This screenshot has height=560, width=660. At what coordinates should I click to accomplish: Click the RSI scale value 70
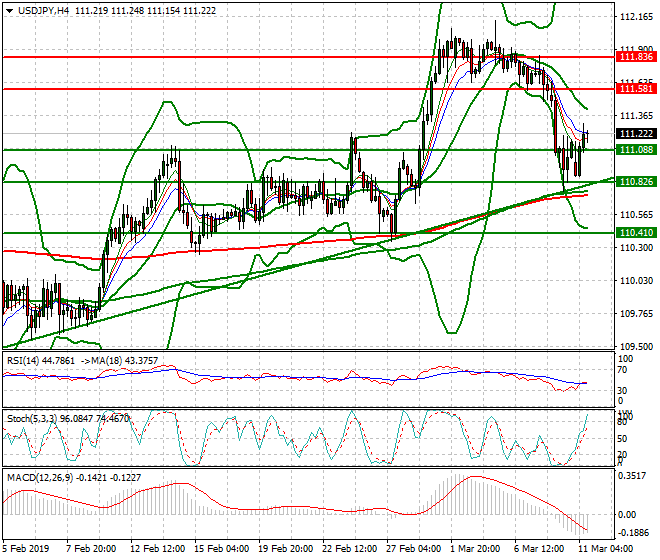point(622,370)
